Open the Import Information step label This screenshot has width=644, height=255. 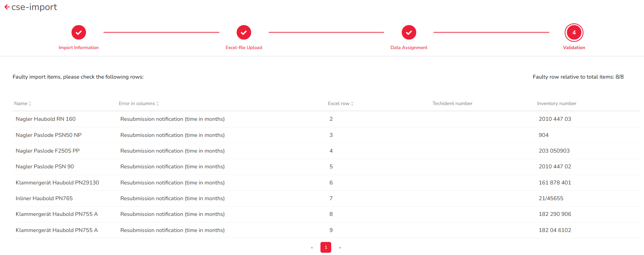pyautogui.click(x=79, y=48)
